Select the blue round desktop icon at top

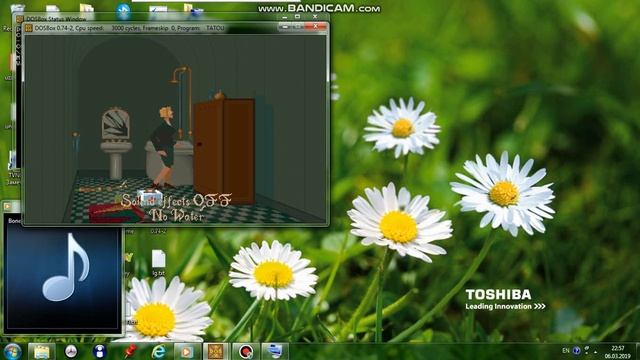tap(123, 11)
